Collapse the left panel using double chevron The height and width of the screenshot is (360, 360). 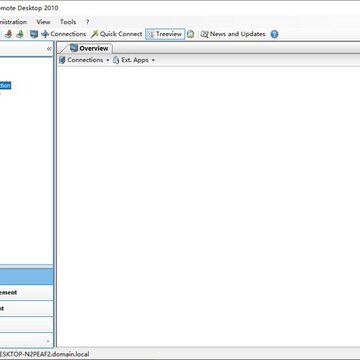pyautogui.click(x=49, y=49)
